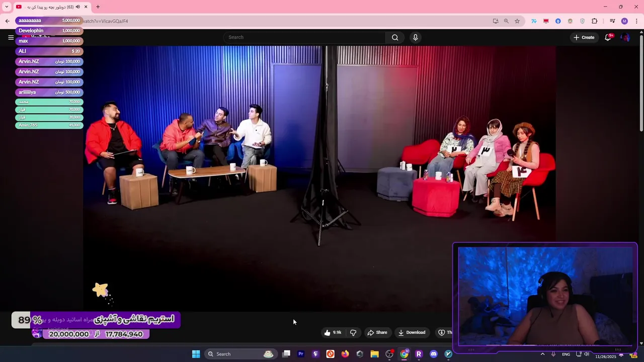Open the YouTube account avatar menu
Image resolution: width=644 pixels, height=362 pixels.
(625, 37)
